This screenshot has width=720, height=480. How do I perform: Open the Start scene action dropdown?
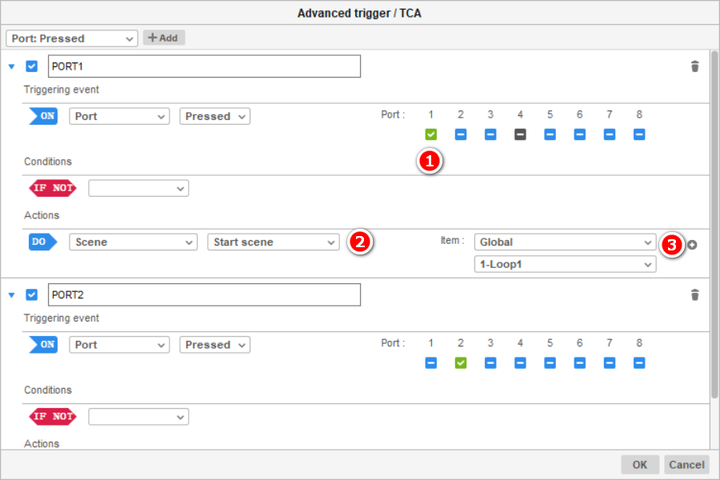click(274, 242)
